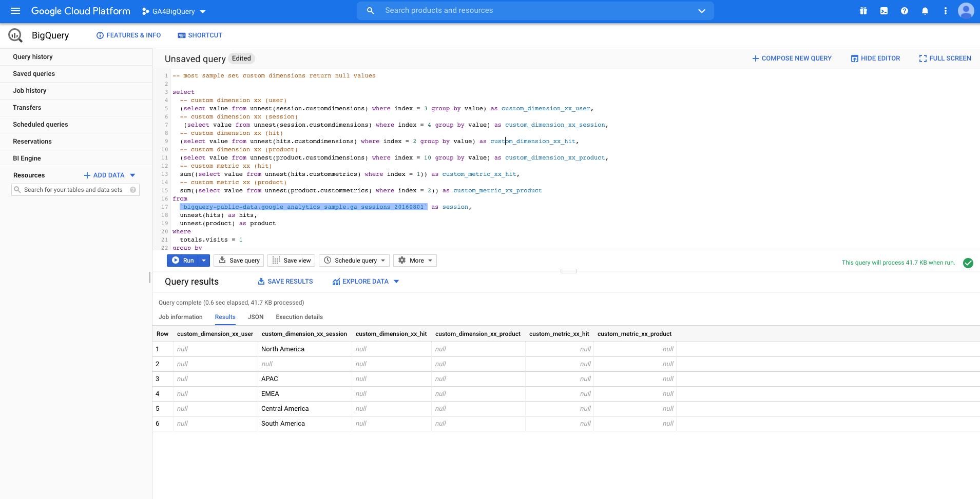This screenshot has width=980, height=499.
Task: Open the GA4BigQuery project selector
Action: coord(174,11)
